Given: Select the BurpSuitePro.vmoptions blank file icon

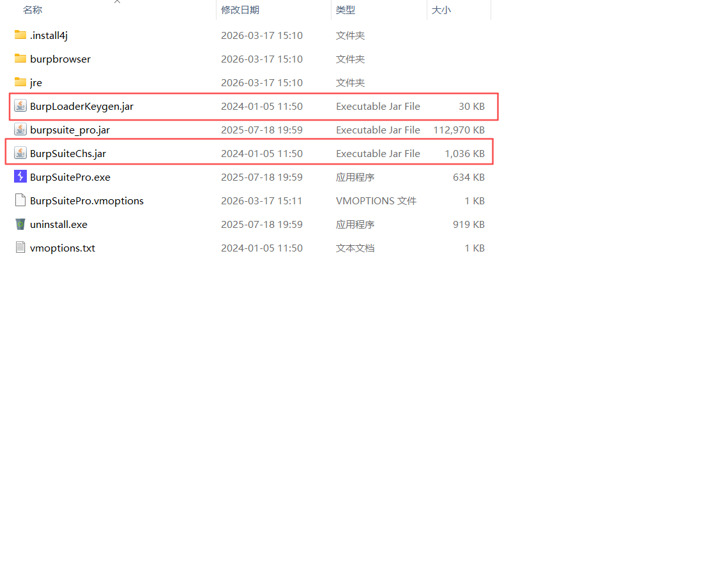Looking at the screenshot, I should [20, 200].
